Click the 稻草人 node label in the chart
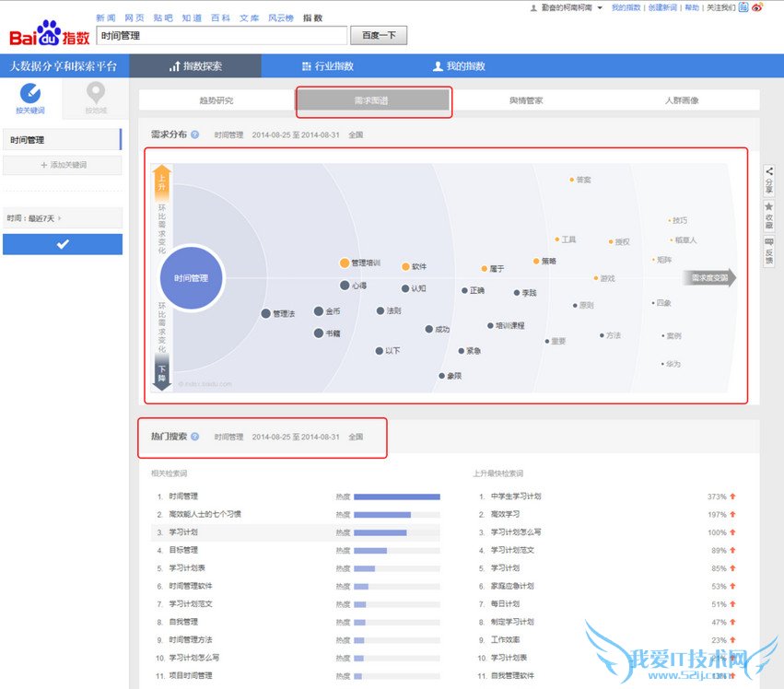784x689 pixels. pos(685,240)
